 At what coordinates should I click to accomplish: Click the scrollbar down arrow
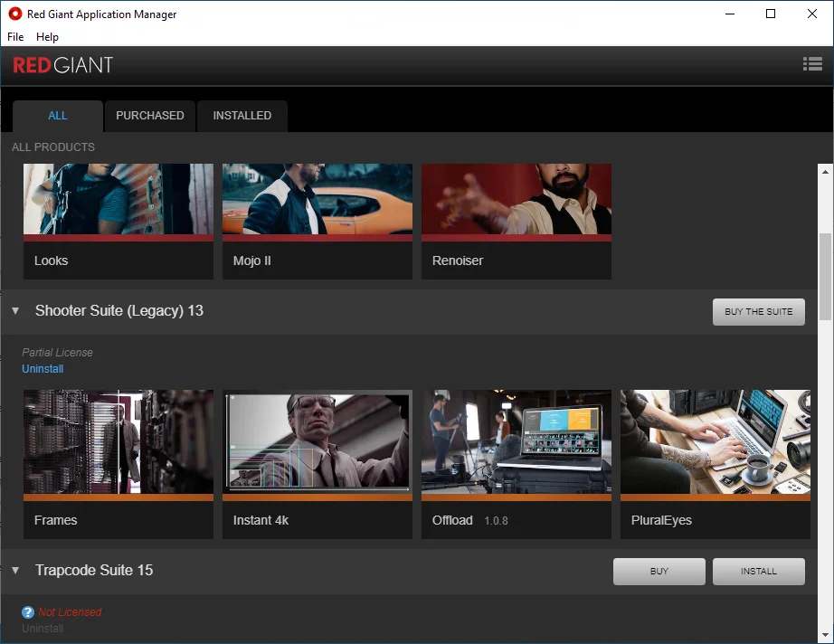point(825,635)
